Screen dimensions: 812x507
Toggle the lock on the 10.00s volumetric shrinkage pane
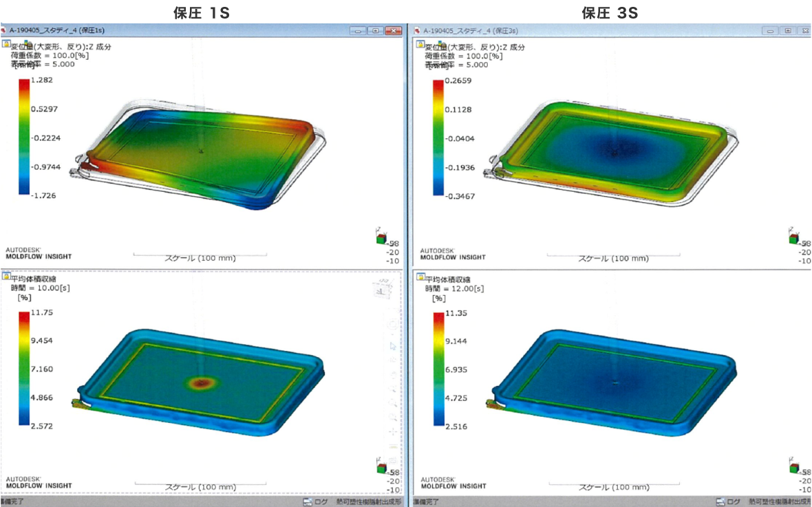(6, 277)
